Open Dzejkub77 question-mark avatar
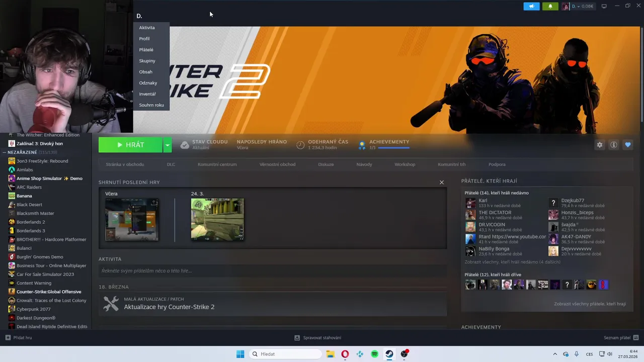Viewport: 644px width, 362px height. coord(553,203)
